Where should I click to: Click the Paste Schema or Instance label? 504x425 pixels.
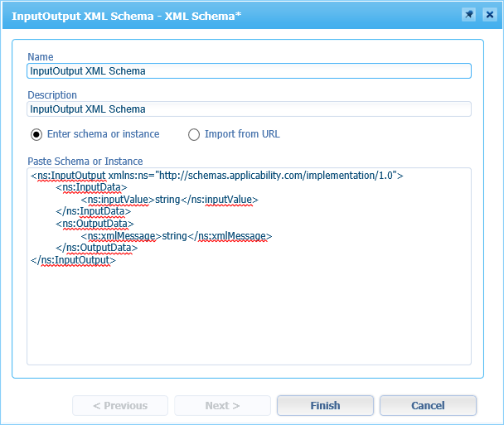(85, 162)
